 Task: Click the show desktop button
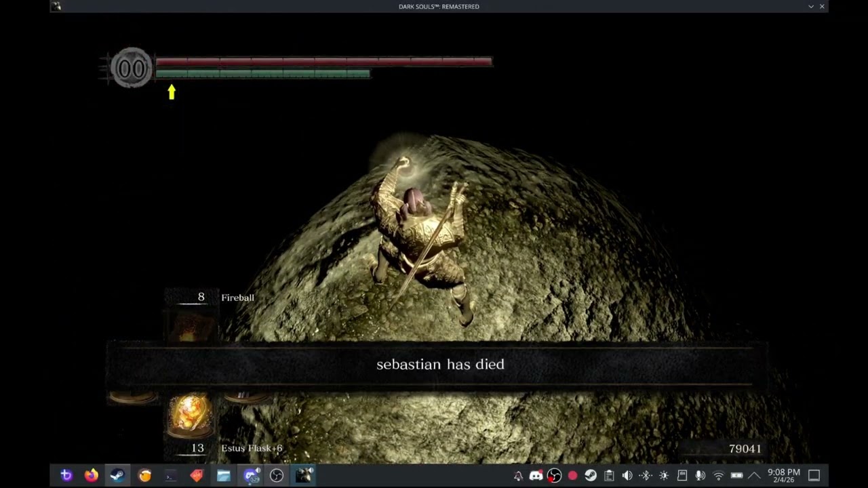[814, 476]
